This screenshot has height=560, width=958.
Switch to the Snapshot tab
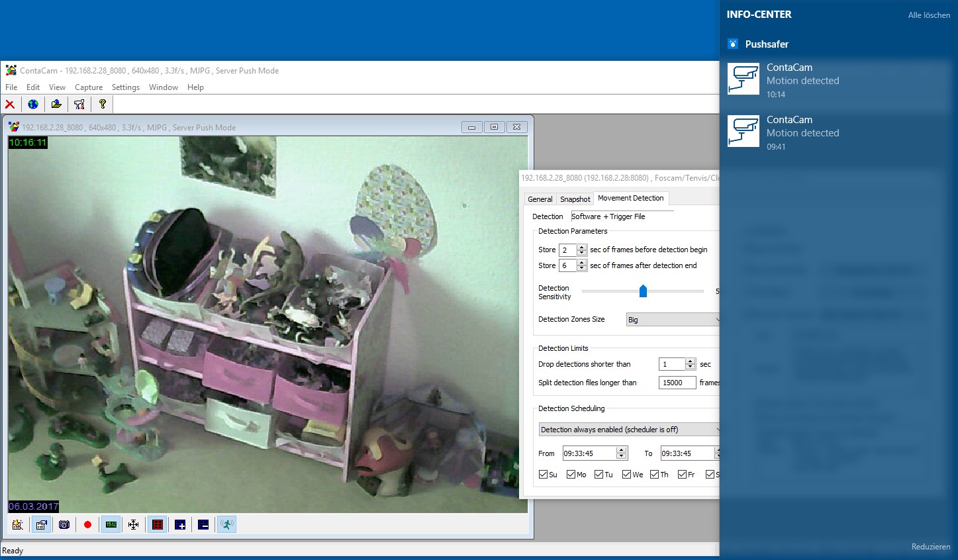pos(575,199)
